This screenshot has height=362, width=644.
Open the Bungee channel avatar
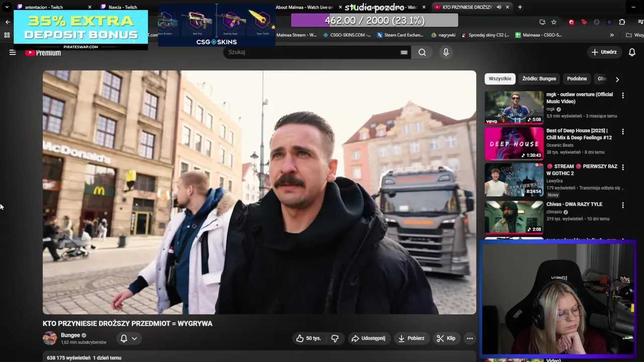click(x=50, y=338)
